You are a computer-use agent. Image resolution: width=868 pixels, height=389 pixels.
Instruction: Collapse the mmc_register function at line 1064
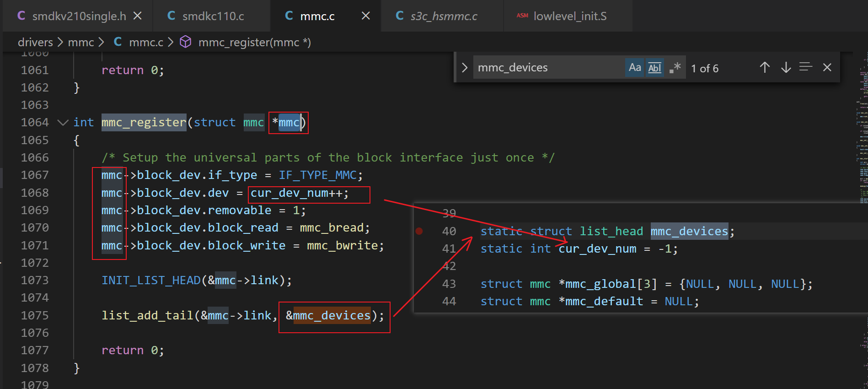(x=63, y=123)
